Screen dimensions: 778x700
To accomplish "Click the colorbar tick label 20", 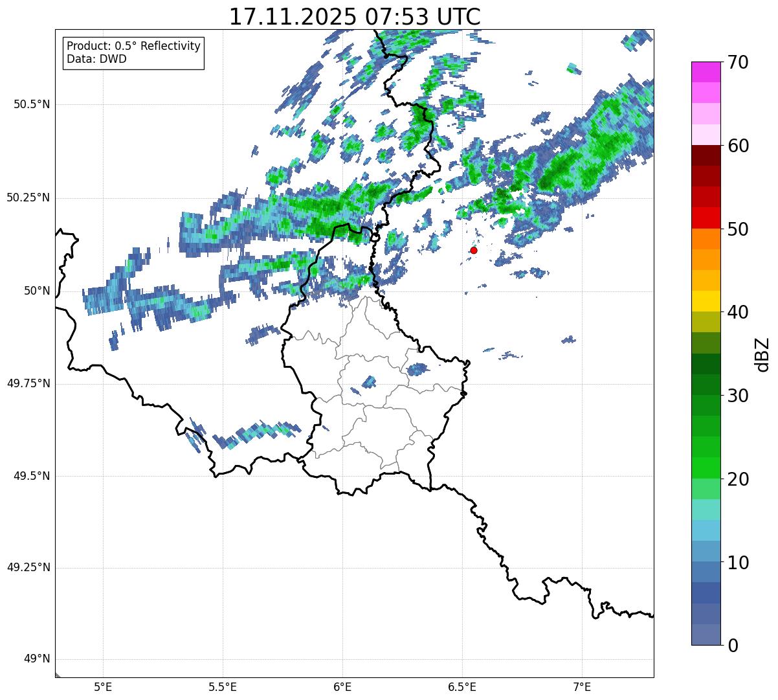I will 738,479.
